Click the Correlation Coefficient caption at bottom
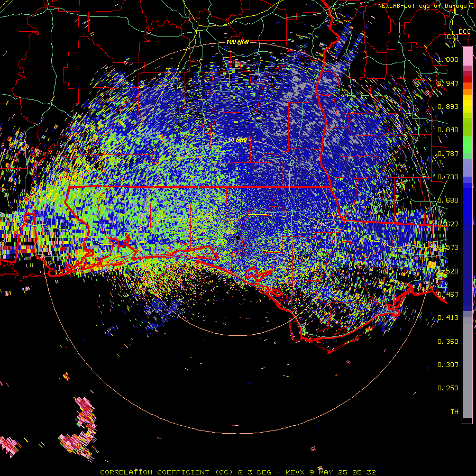Screen dimensions: 476x476 click(238, 472)
